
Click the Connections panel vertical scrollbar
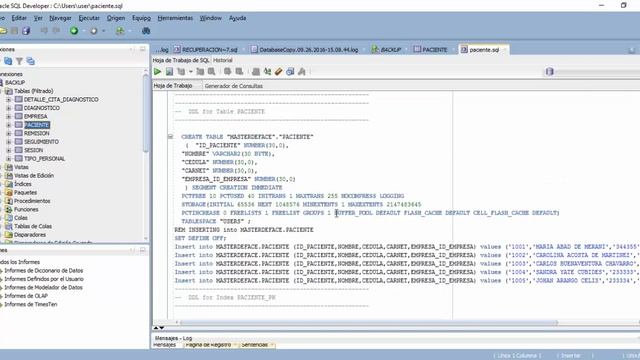click(146, 113)
